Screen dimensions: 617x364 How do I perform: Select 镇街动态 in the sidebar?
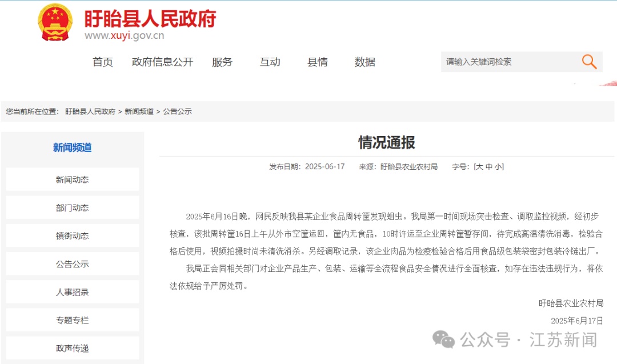[72, 235]
